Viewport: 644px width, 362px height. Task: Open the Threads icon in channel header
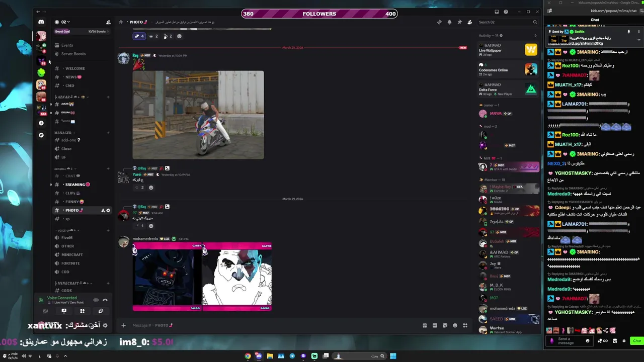click(439, 22)
